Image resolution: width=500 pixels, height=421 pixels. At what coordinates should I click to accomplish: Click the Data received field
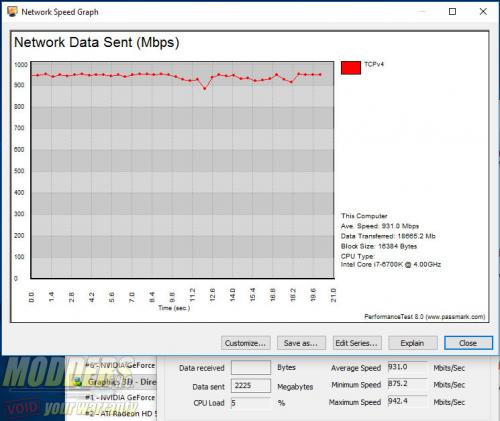coord(251,368)
